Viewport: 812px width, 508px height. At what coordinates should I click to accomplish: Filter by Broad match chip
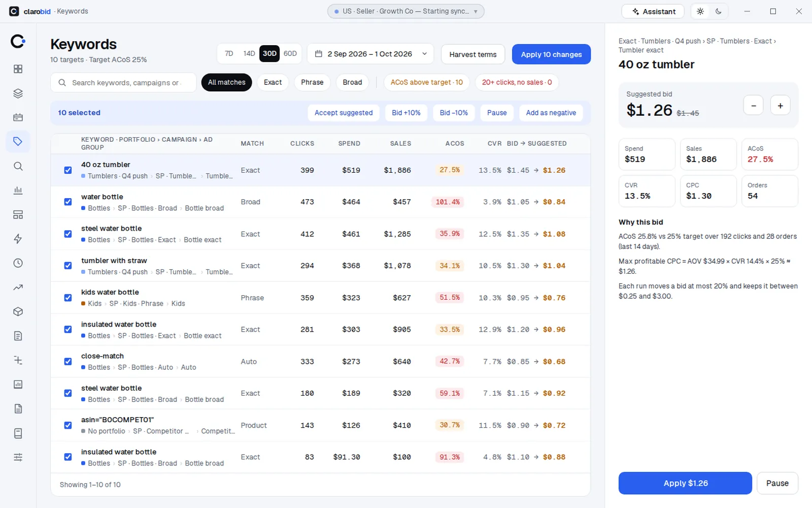pyautogui.click(x=352, y=82)
